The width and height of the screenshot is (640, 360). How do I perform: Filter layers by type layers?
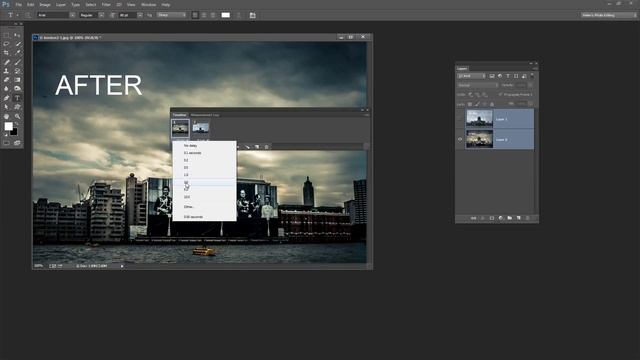[508, 76]
